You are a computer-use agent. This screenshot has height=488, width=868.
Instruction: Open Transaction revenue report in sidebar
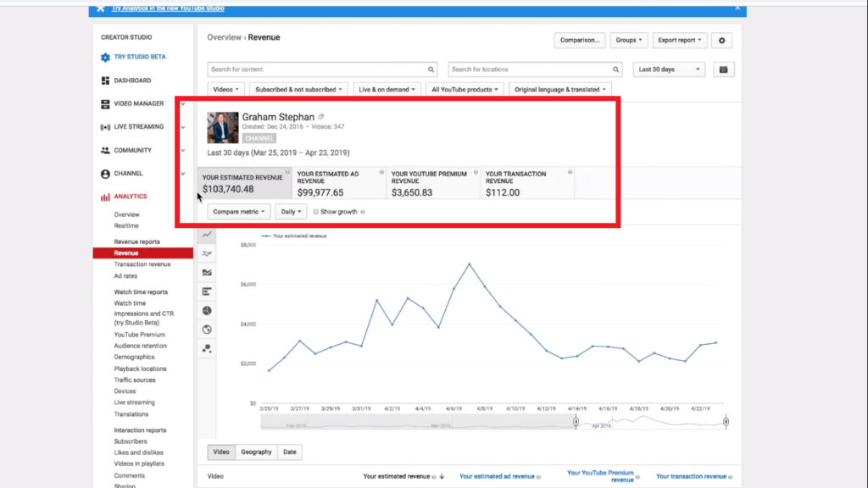click(142, 264)
